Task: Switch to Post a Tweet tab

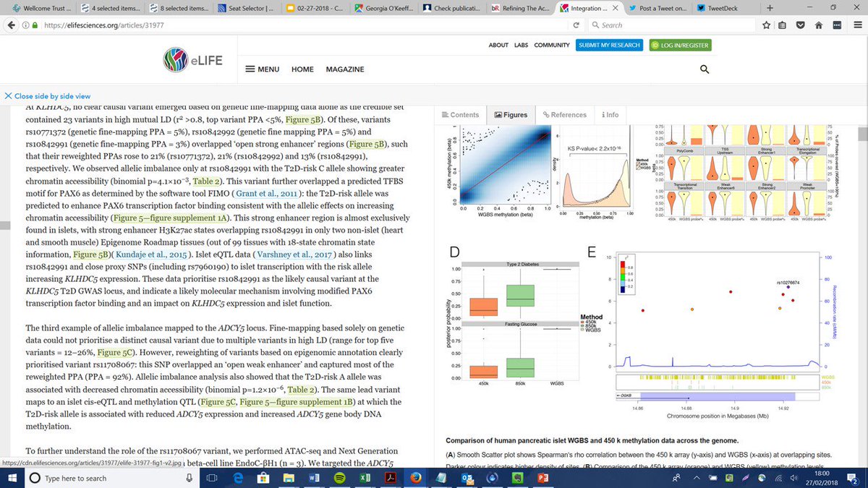Action: [657, 7]
